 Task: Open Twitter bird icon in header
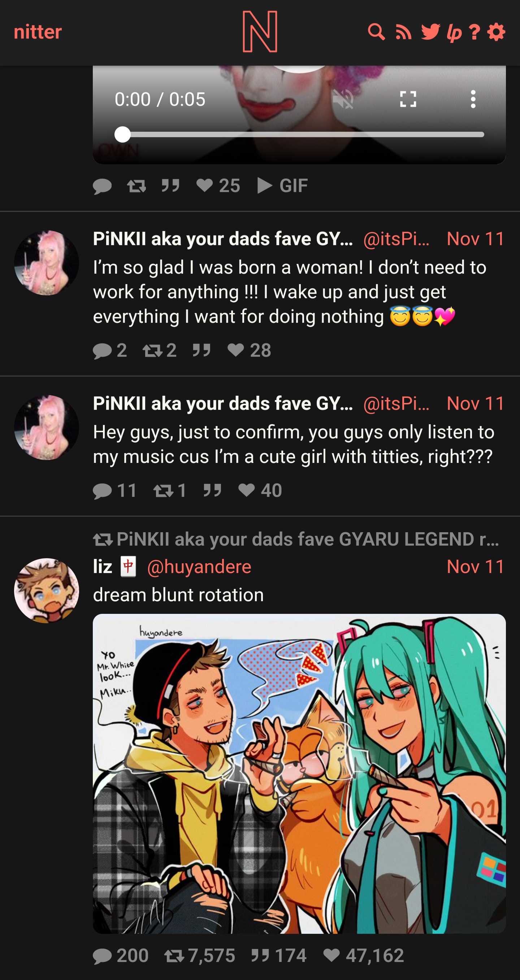pos(430,32)
